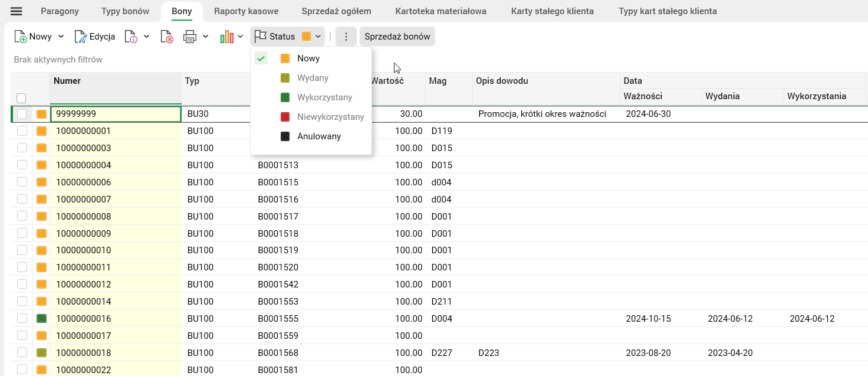
Task: Click the delete document icon
Action: (x=166, y=37)
